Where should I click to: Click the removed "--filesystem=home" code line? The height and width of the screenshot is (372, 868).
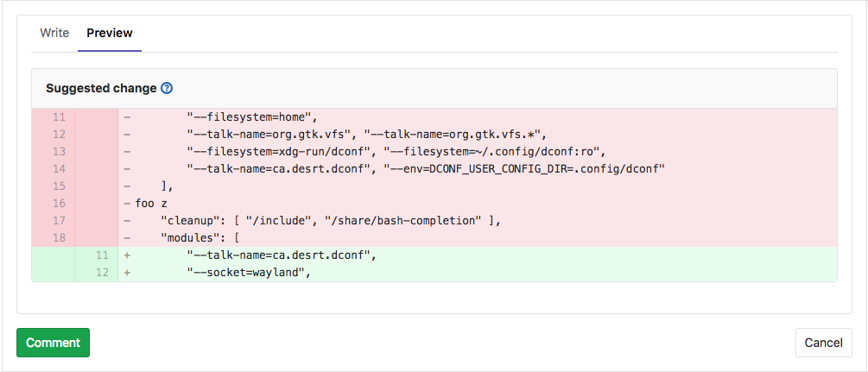(253, 117)
